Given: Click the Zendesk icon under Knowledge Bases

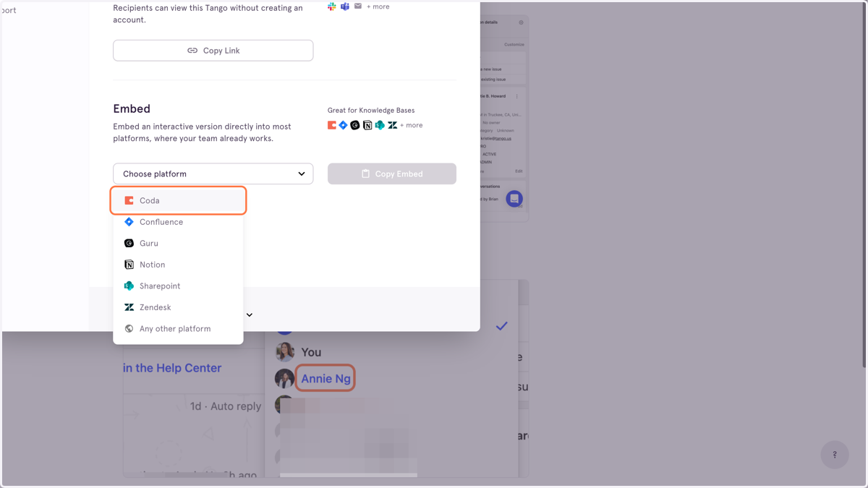Looking at the screenshot, I should (392, 125).
